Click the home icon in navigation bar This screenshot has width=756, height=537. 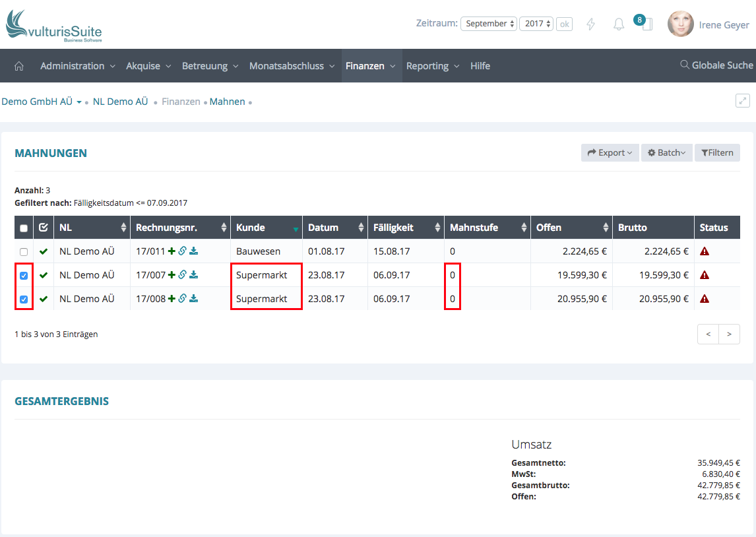[x=19, y=66]
